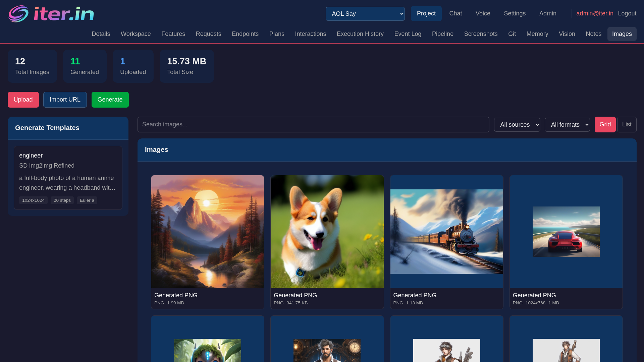Click the red Upload button

pyautogui.click(x=23, y=100)
